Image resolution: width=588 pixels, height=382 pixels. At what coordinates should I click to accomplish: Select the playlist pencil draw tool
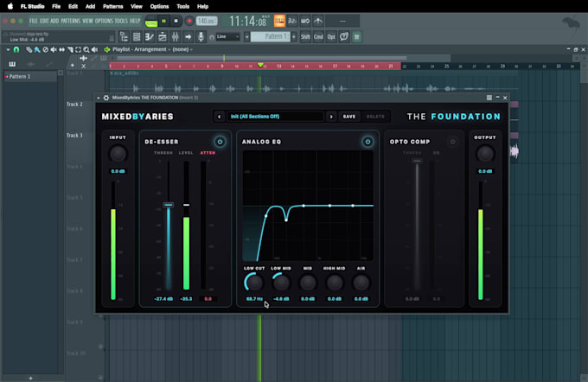[x=29, y=49]
